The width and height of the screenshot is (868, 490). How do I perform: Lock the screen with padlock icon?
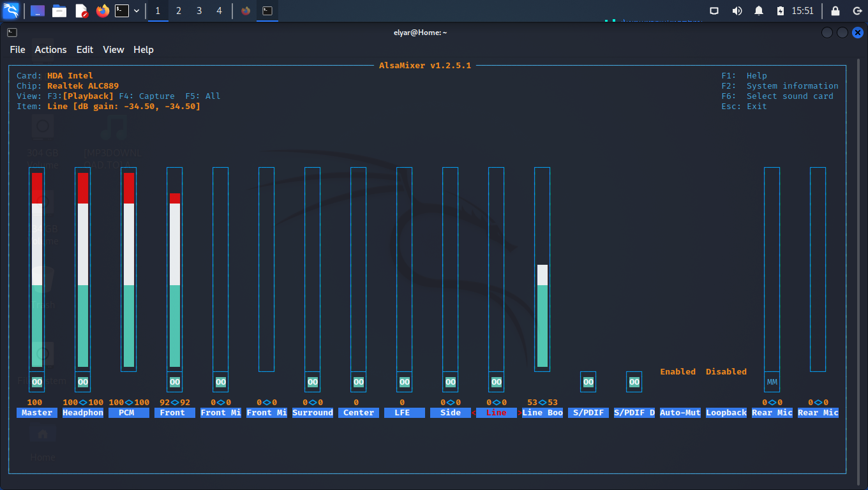835,11
